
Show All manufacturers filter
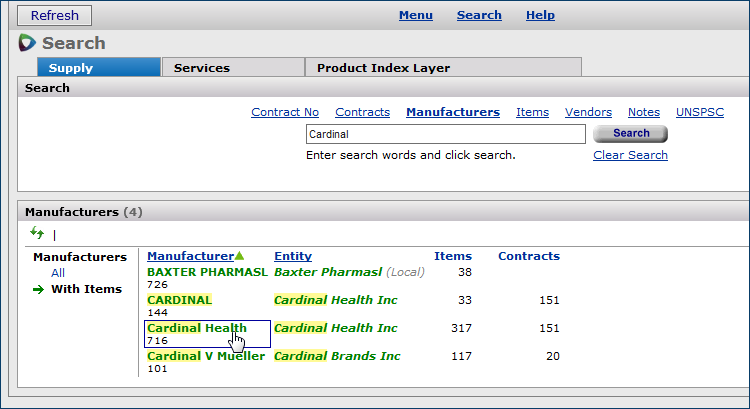(x=58, y=273)
